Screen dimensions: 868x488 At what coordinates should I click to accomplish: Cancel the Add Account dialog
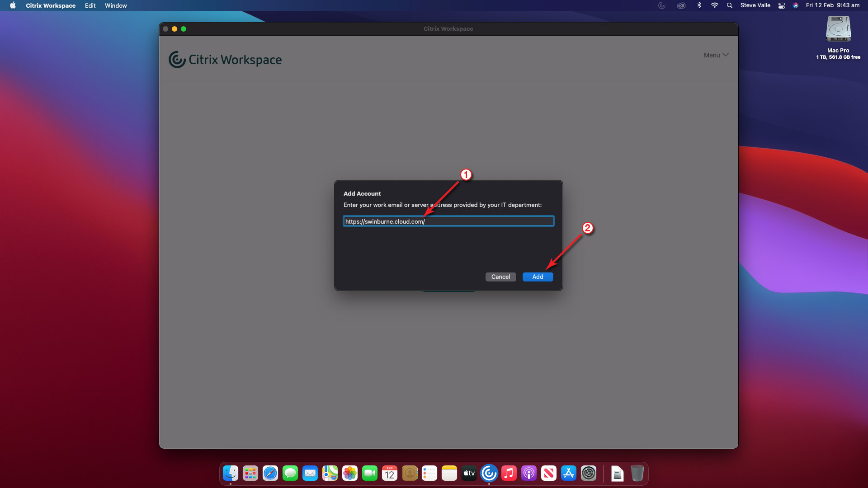pyautogui.click(x=500, y=277)
